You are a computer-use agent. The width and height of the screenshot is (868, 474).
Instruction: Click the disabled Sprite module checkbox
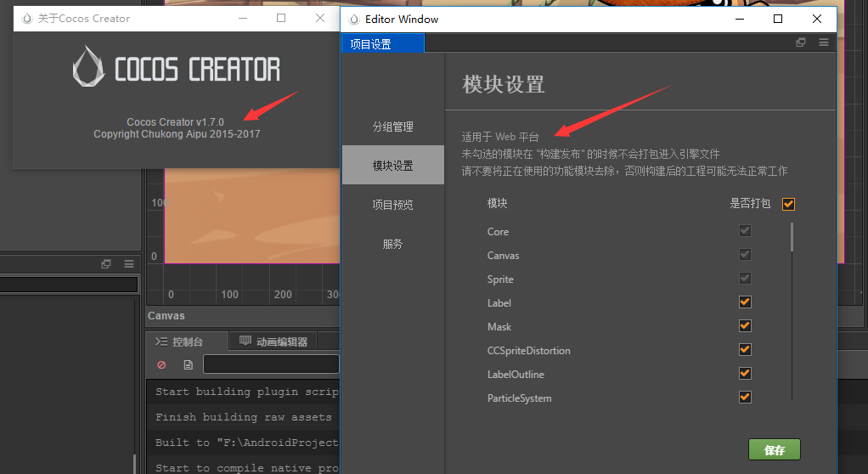coord(745,279)
